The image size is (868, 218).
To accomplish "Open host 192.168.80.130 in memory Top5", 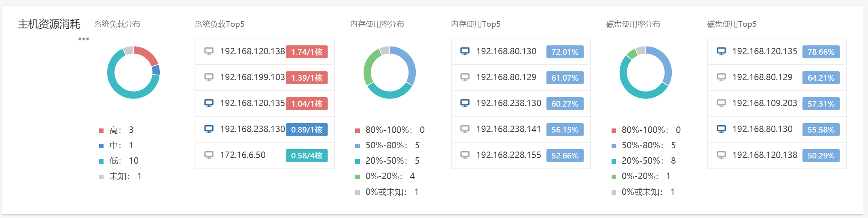I will 506,51.
